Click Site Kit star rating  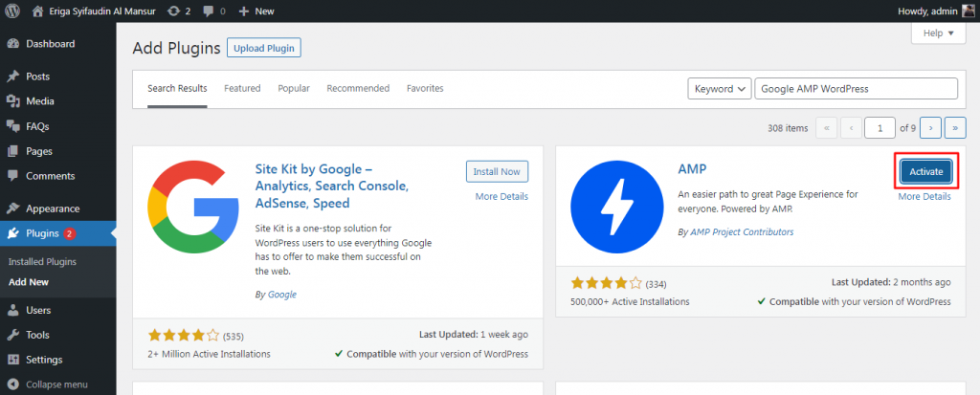185,336
